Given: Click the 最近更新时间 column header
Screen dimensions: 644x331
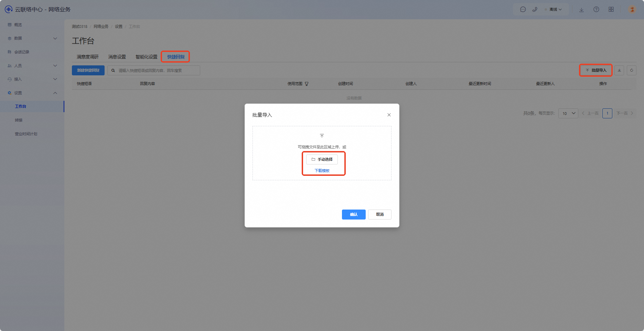Looking at the screenshot, I should tap(480, 84).
